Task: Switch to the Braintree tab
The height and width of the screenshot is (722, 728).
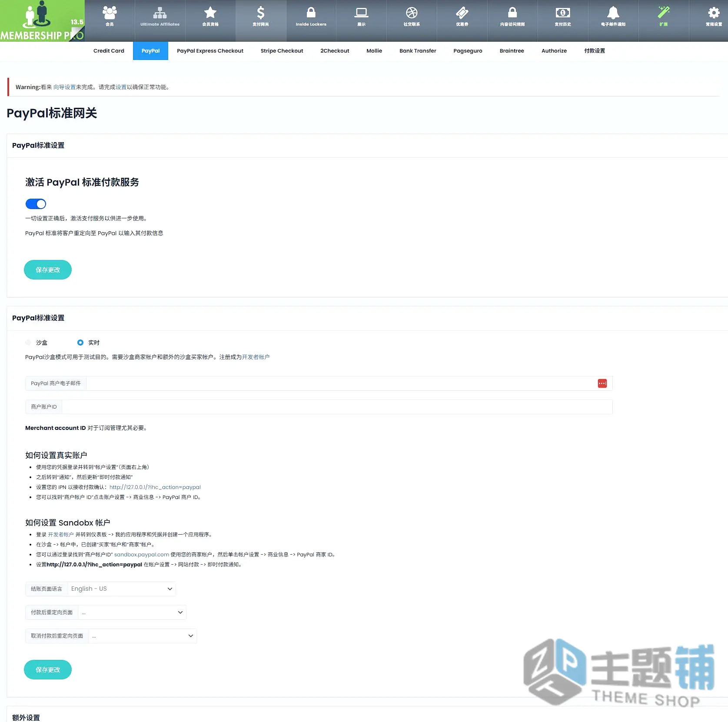Action: (512, 51)
